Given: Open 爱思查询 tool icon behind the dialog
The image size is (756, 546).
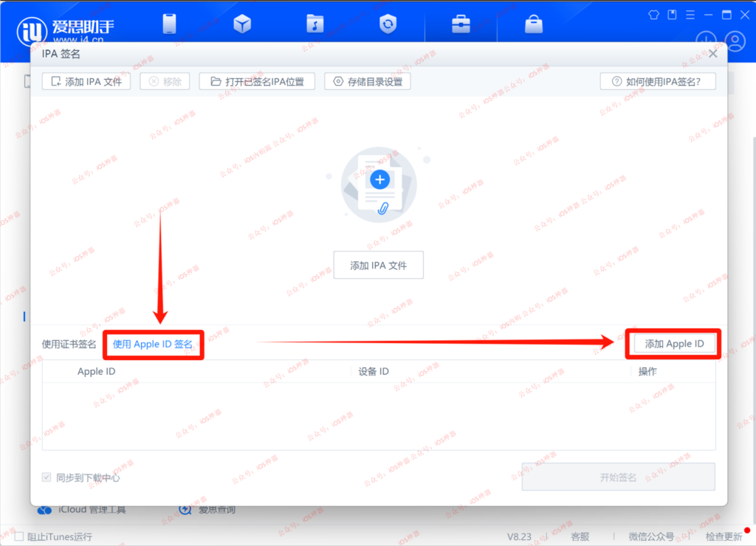Looking at the screenshot, I should click(185, 509).
